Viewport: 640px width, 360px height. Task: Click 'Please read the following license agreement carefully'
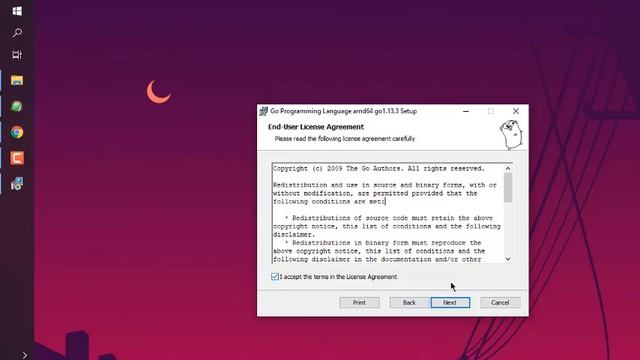[344, 139]
